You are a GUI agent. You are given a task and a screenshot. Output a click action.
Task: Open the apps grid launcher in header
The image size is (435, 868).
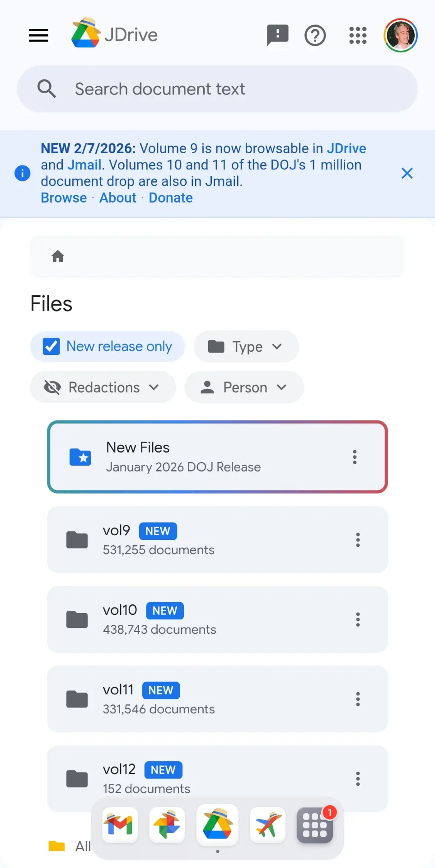(x=358, y=35)
